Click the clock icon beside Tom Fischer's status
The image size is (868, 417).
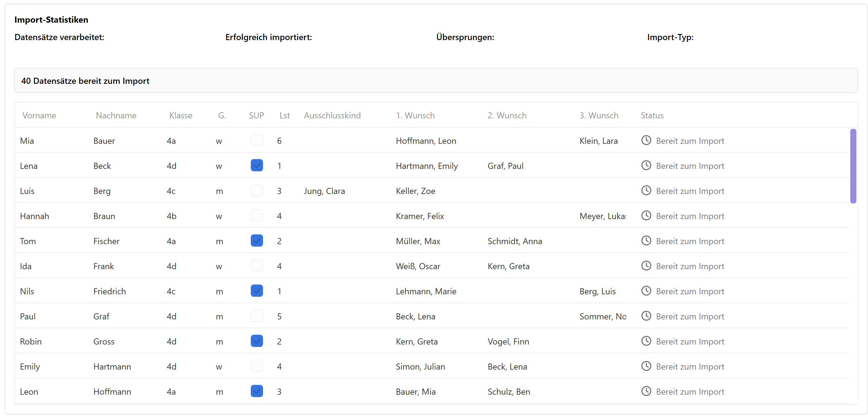pyautogui.click(x=646, y=240)
